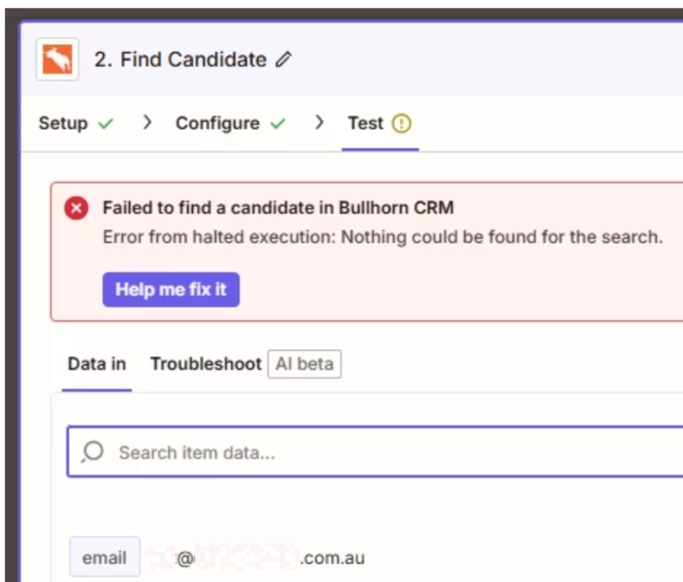This screenshot has width=683, height=582.
Task: Click the magnifier icon in search box
Action: (93, 452)
